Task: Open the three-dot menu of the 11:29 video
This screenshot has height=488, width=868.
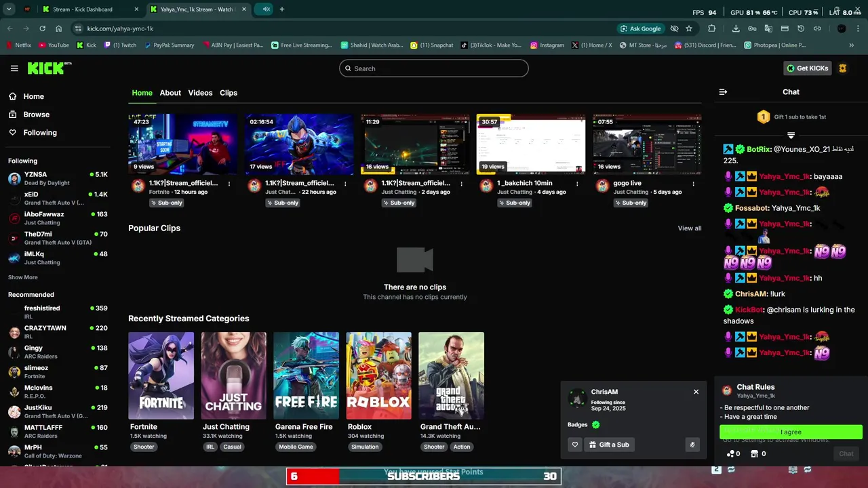Action: coord(462,184)
